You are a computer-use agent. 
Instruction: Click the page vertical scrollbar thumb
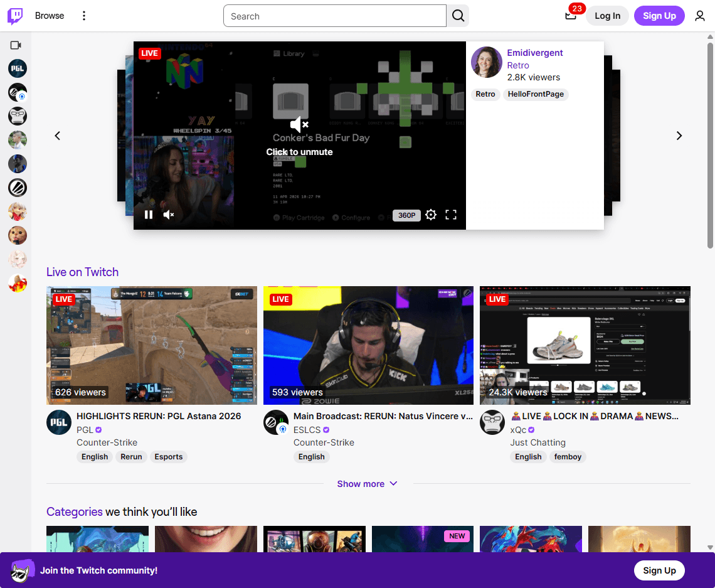coord(710,146)
